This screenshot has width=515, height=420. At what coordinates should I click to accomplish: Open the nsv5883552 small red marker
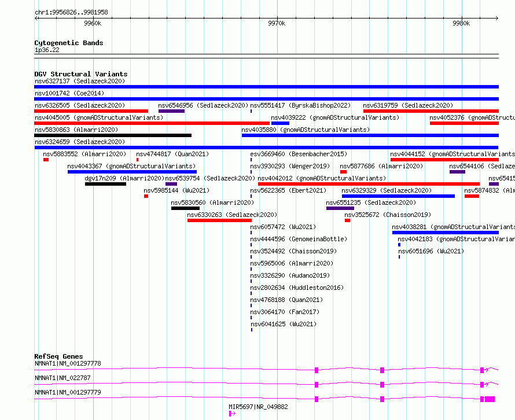click(46, 160)
